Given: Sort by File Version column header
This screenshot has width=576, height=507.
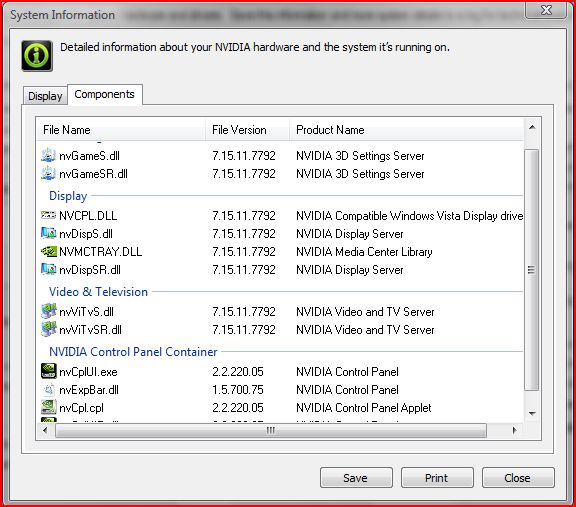Looking at the screenshot, I should (x=247, y=130).
